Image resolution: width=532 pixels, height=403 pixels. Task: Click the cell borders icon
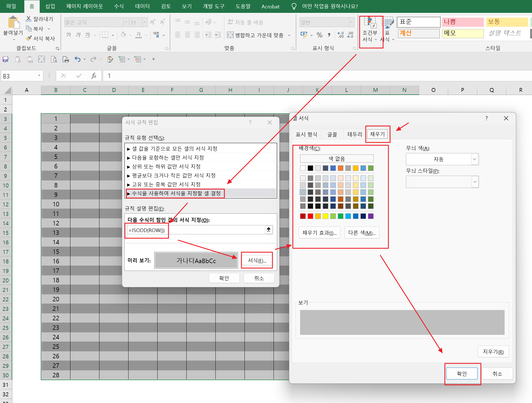coord(105,35)
